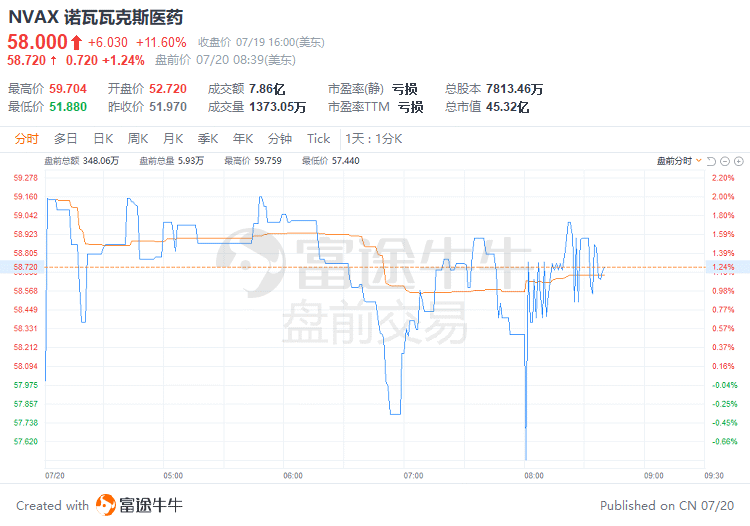This screenshot has width=750, height=526.
Task: Click the 总市值 value 45.32亿
Action: [507, 107]
